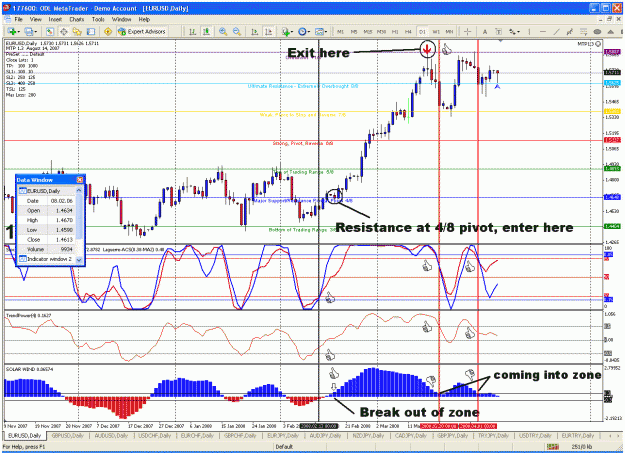
Task: Select the Equidistant Channel tool
Action: point(570,32)
